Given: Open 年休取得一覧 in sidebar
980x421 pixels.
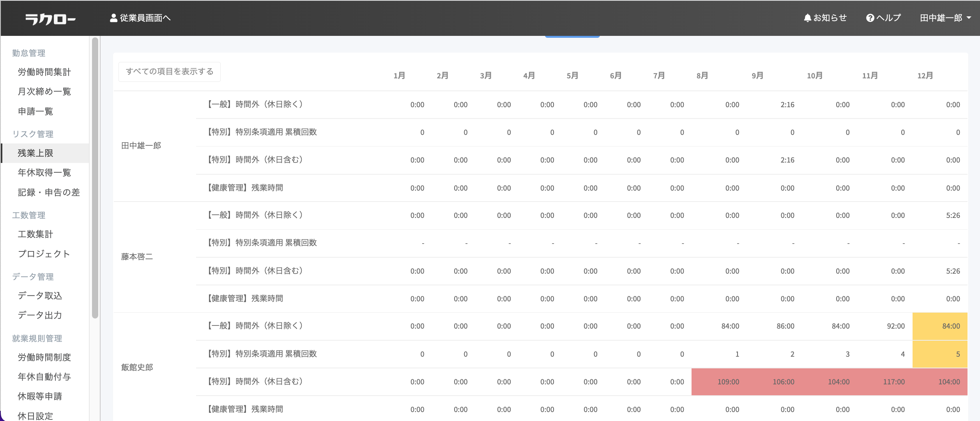Looking at the screenshot, I should coord(44,173).
